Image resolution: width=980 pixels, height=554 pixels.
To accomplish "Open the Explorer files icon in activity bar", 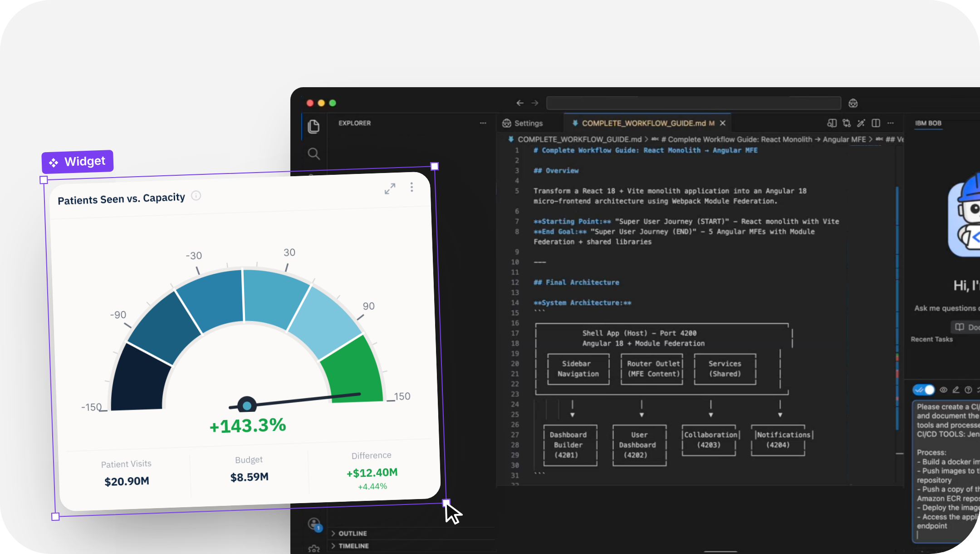I will [314, 126].
